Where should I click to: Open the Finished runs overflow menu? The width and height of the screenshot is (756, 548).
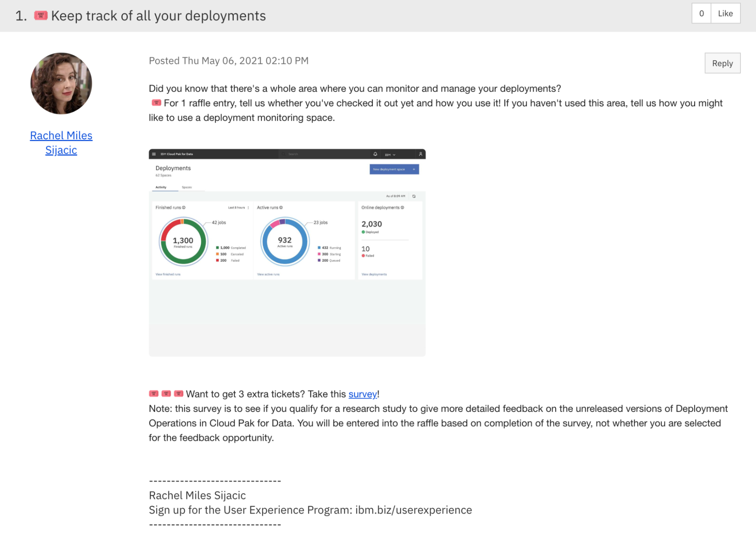coord(248,207)
